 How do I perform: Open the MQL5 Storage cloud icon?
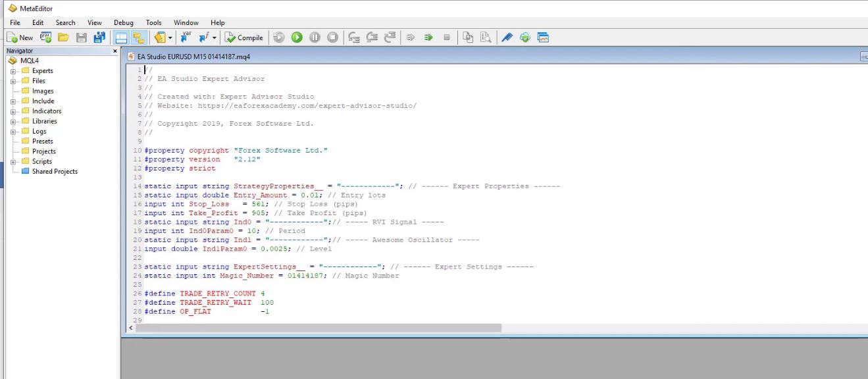(x=524, y=38)
